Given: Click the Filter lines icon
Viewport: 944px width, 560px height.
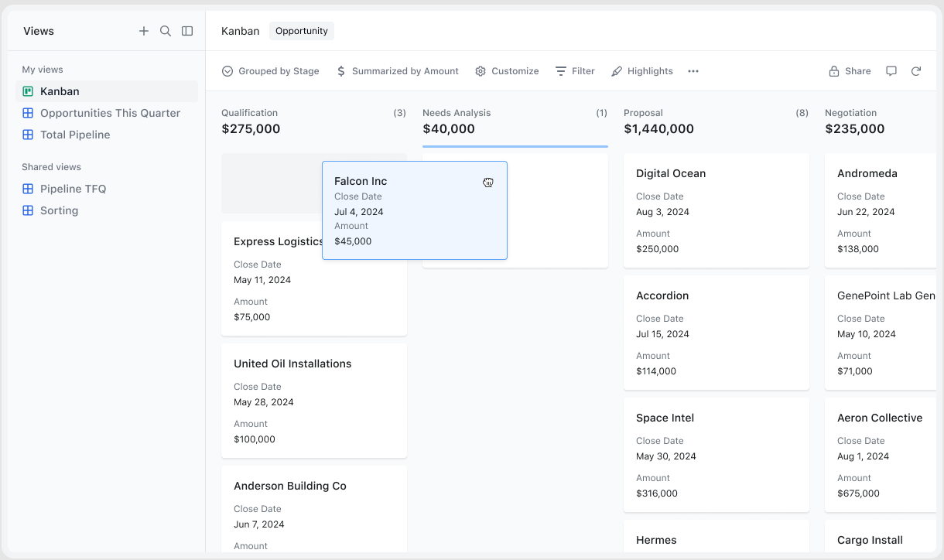Looking at the screenshot, I should (x=561, y=71).
